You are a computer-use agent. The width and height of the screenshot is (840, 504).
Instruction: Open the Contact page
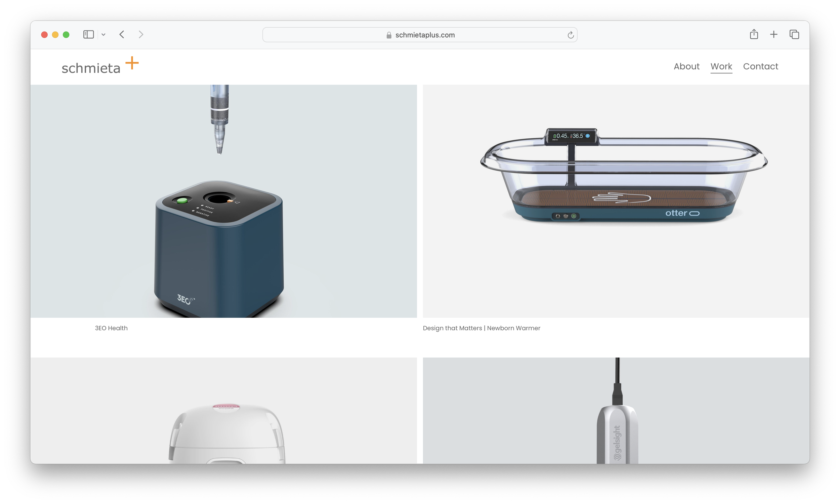[x=760, y=66]
